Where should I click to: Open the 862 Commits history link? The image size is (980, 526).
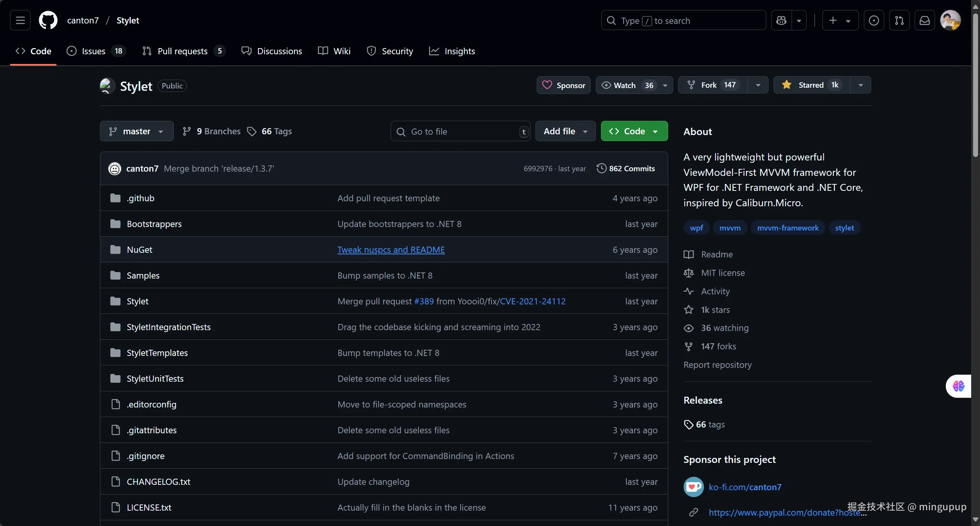coord(626,169)
